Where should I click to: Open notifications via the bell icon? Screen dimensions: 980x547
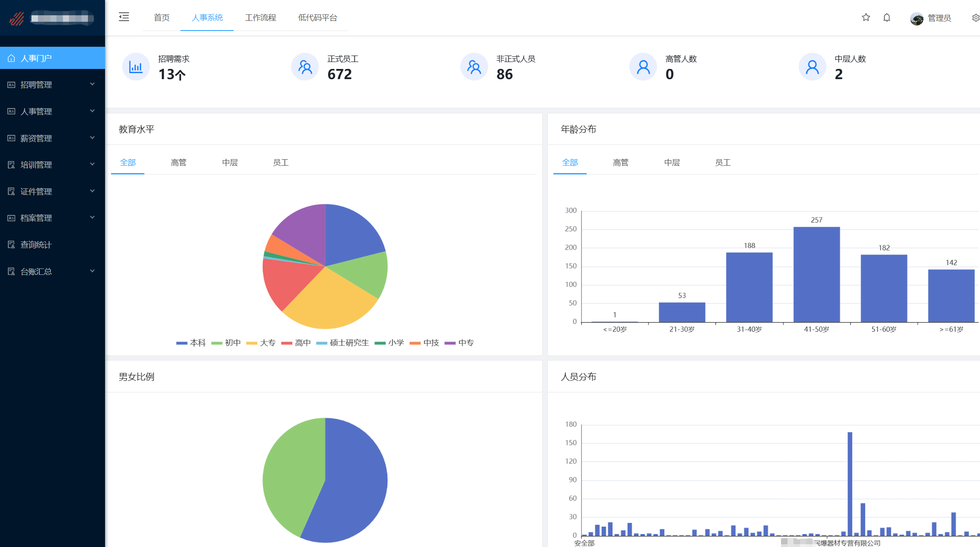887,18
